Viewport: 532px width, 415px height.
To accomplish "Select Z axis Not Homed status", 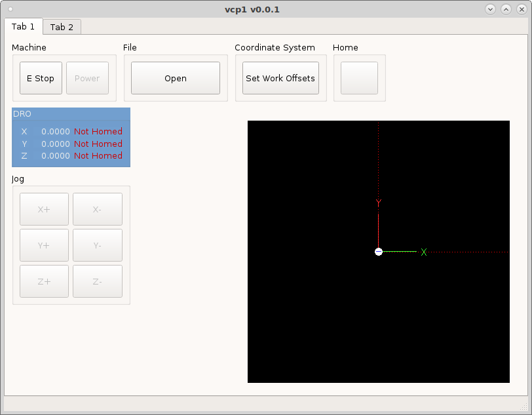I will tap(98, 155).
